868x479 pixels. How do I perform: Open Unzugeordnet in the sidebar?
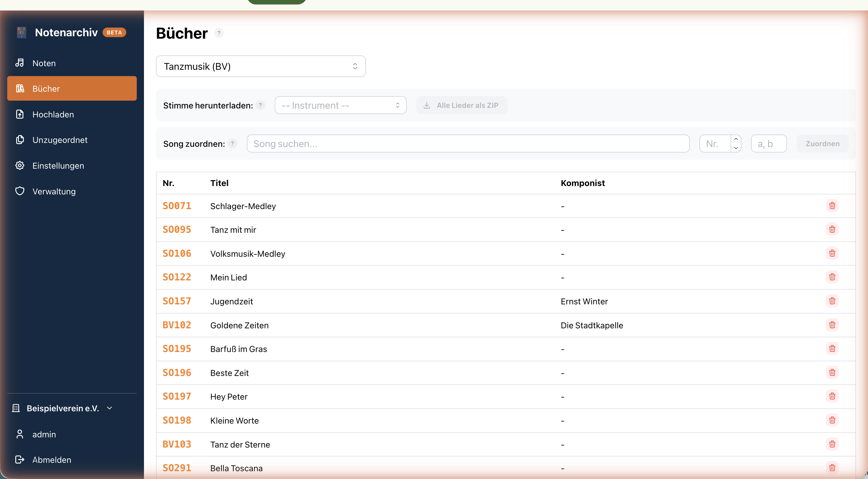[60, 140]
